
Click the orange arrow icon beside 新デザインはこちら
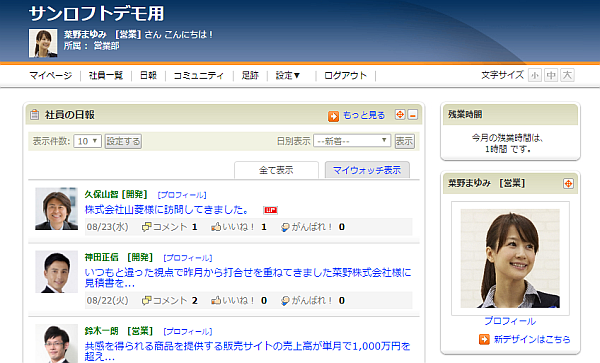click(x=484, y=339)
